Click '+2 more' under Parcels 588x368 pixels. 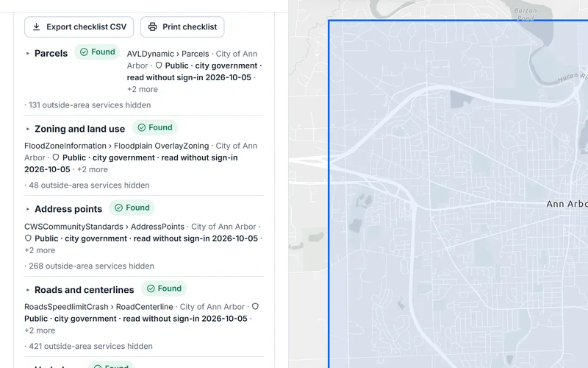[x=143, y=89]
